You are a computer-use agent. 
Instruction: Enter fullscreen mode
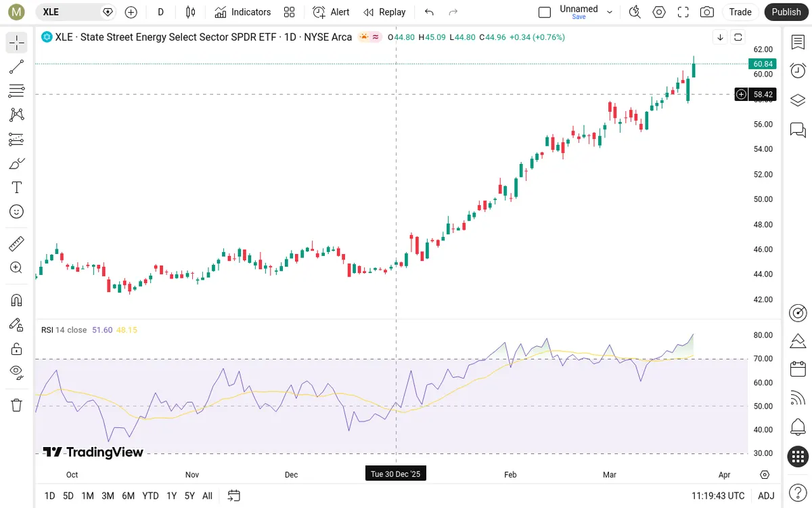(683, 12)
